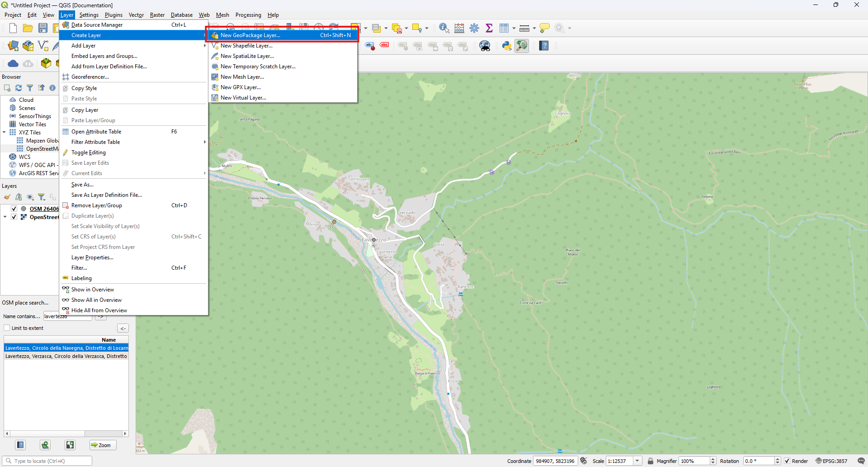Expand the measure tool dropdown arrow
Viewport: 868px width, 467px height.
tap(534, 28)
